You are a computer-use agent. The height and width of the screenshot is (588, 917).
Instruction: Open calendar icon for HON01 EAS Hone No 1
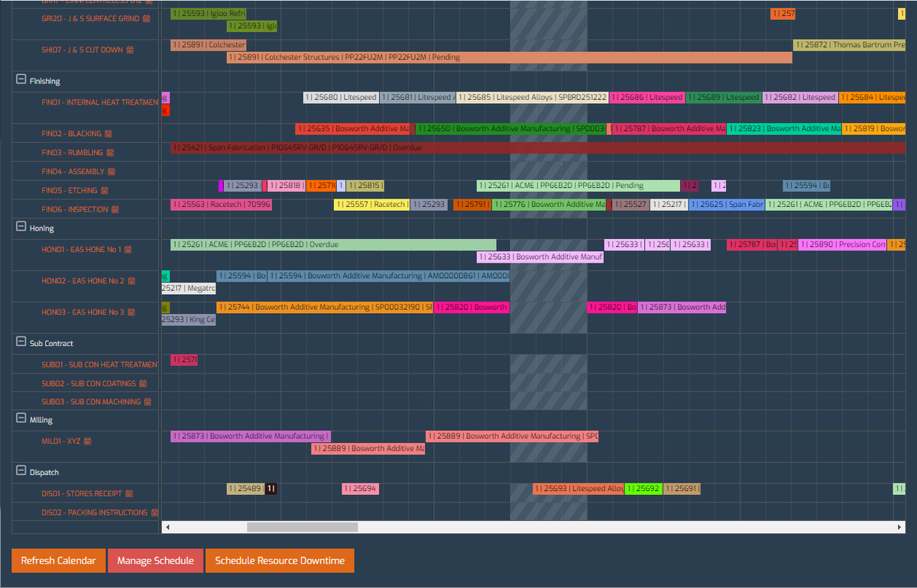128,250
